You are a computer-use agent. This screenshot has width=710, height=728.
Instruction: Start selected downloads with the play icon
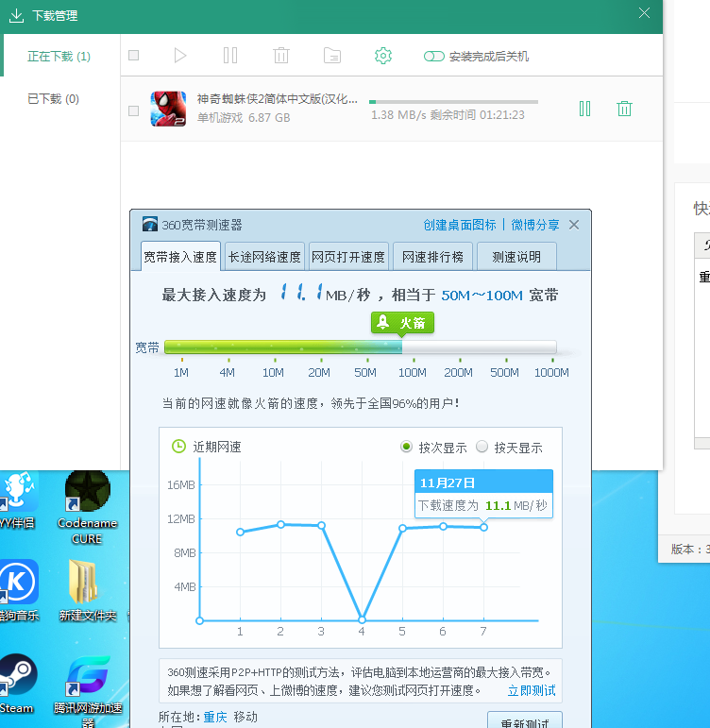pos(180,56)
